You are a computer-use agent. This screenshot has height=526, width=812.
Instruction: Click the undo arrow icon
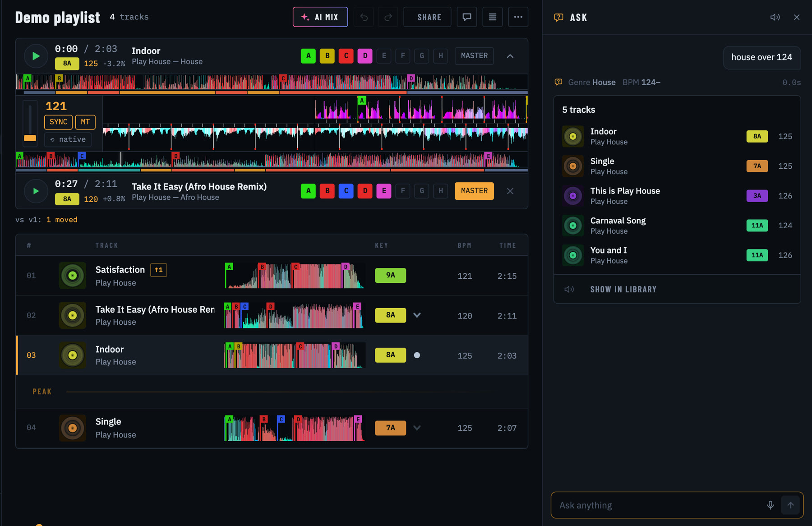point(364,17)
